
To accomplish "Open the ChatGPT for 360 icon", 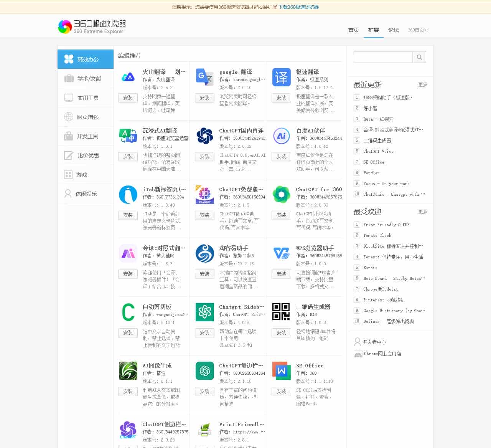I will (x=282, y=195).
